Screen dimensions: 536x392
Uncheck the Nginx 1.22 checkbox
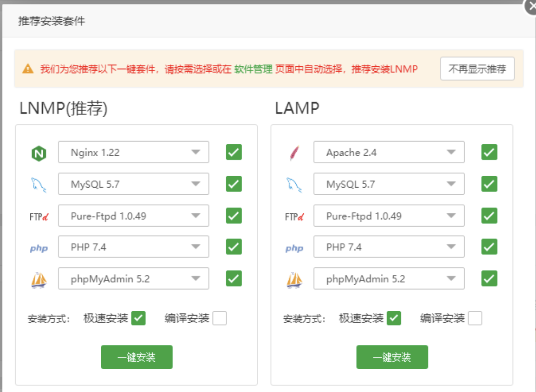click(234, 152)
